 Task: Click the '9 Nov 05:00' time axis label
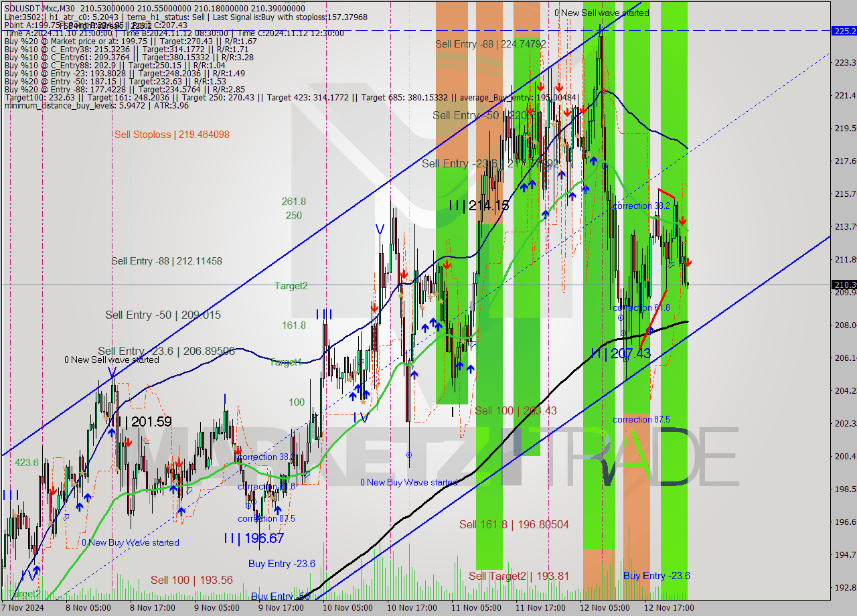pos(216,608)
